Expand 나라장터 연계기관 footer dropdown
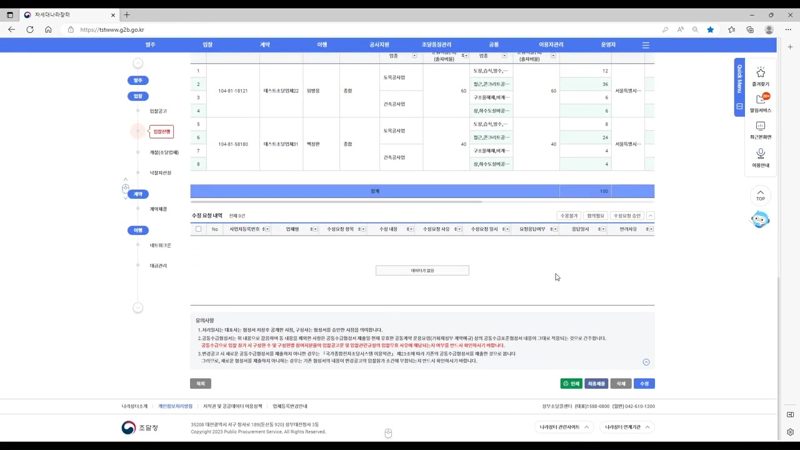This screenshot has height=450, width=800. [627, 427]
